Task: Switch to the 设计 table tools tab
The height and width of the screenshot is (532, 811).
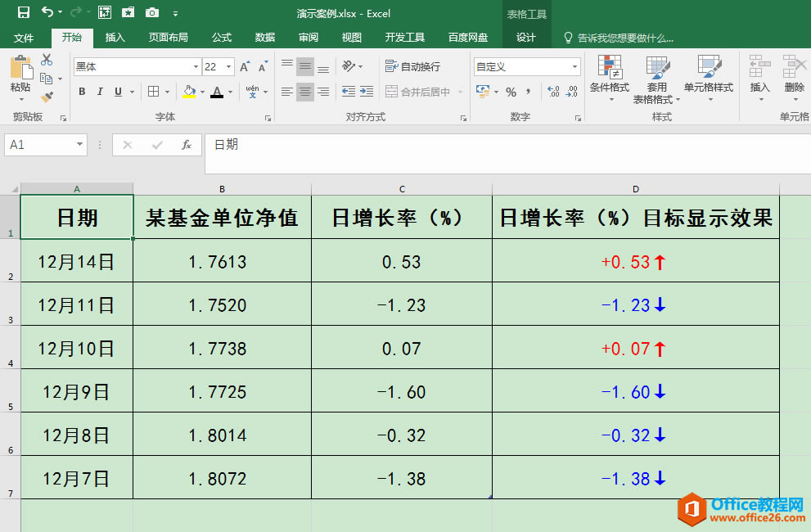Action: [526, 38]
